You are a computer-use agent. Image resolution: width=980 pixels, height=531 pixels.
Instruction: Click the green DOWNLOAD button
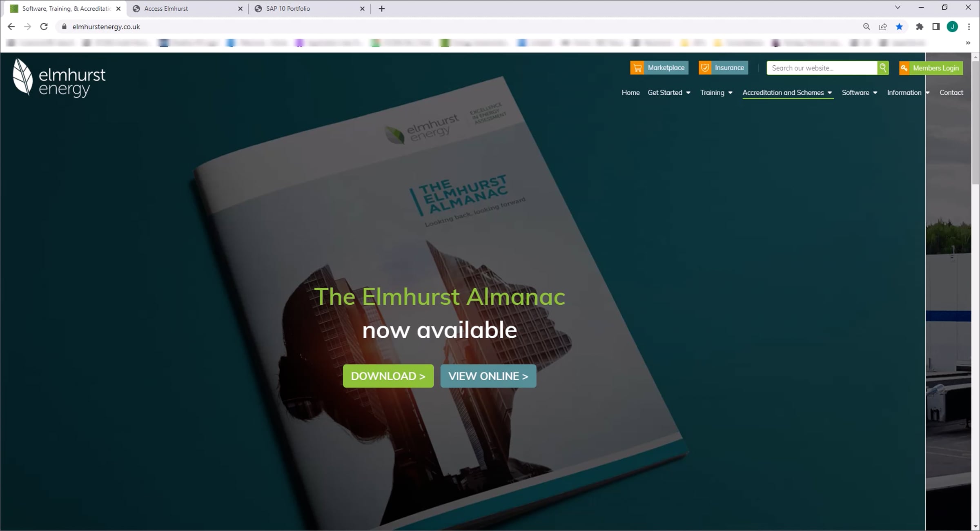[388, 376]
